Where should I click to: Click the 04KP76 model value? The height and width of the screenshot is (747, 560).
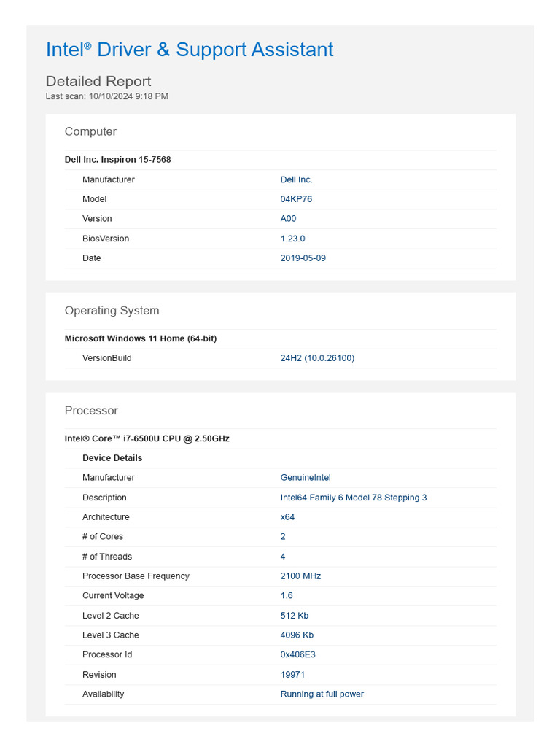(296, 199)
